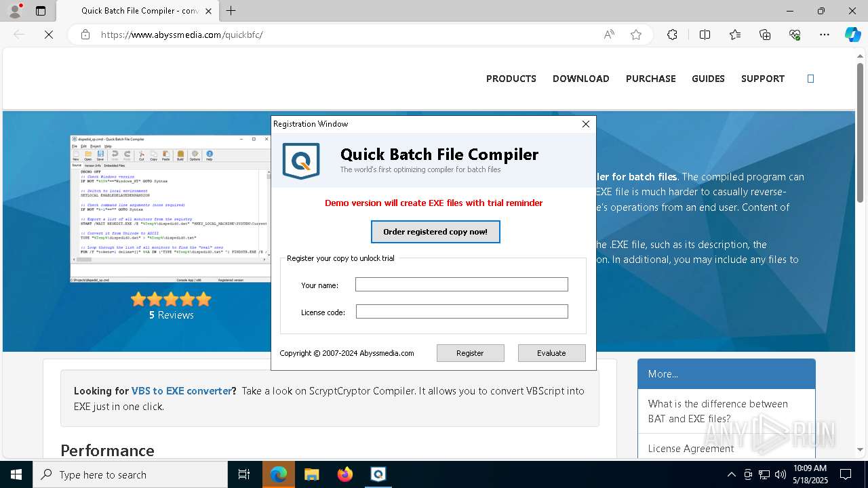Click the taskbar search box
868x488 pixels.
point(130,474)
